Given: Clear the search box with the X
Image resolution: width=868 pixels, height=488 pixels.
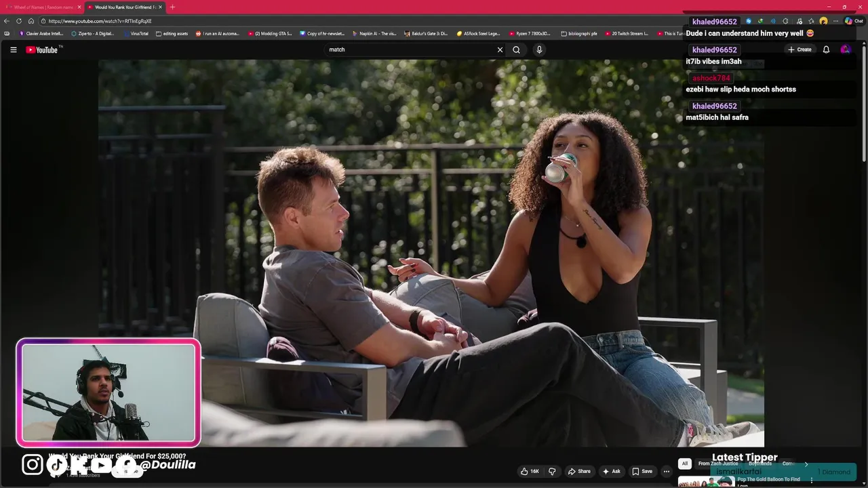Looking at the screenshot, I should [x=500, y=49].
